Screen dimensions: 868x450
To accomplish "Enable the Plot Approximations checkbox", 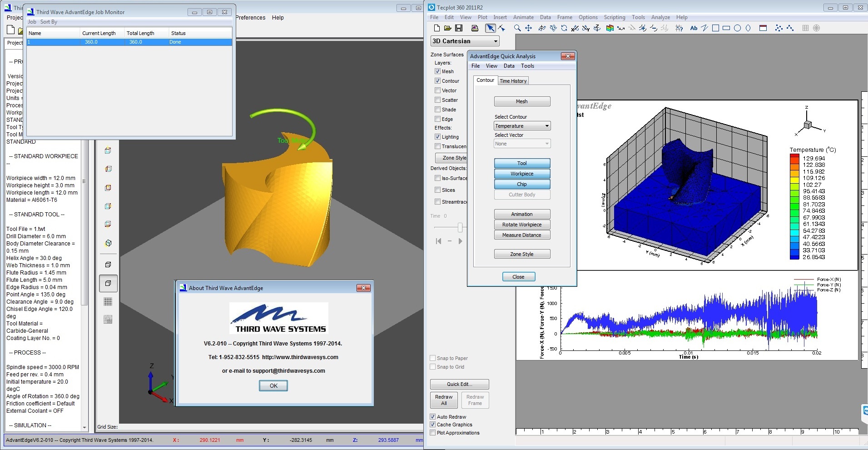I will (x=433, y=433).
